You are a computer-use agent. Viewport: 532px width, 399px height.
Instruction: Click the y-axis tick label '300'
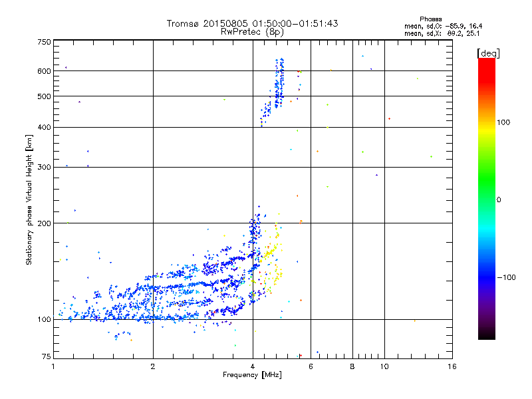pos(44,167)
